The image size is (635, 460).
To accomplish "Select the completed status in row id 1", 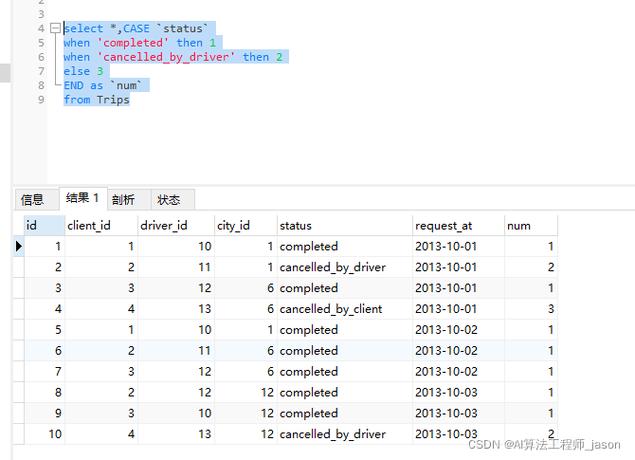I will pyautogui.click(x=345, y=246).
